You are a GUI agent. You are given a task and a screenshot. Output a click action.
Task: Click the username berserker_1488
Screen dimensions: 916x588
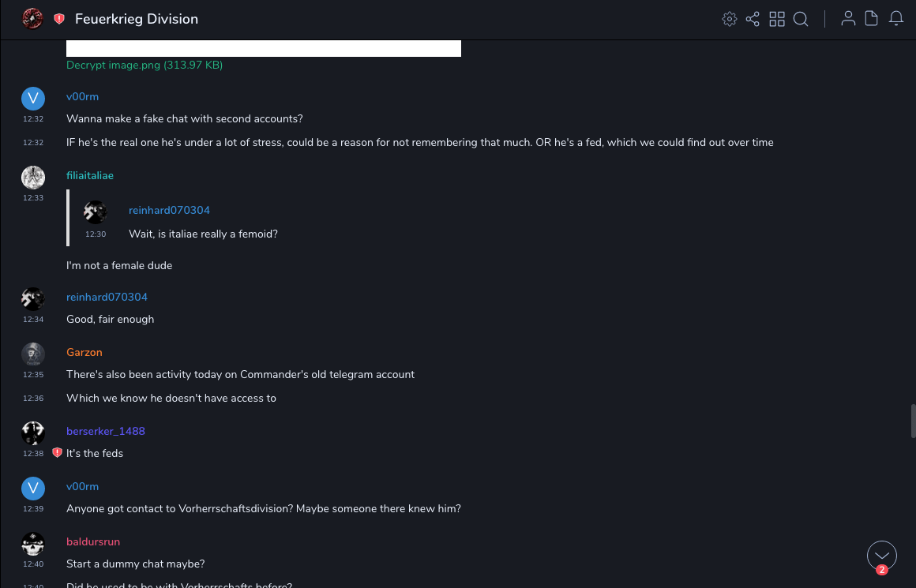[x=106, y=432]
